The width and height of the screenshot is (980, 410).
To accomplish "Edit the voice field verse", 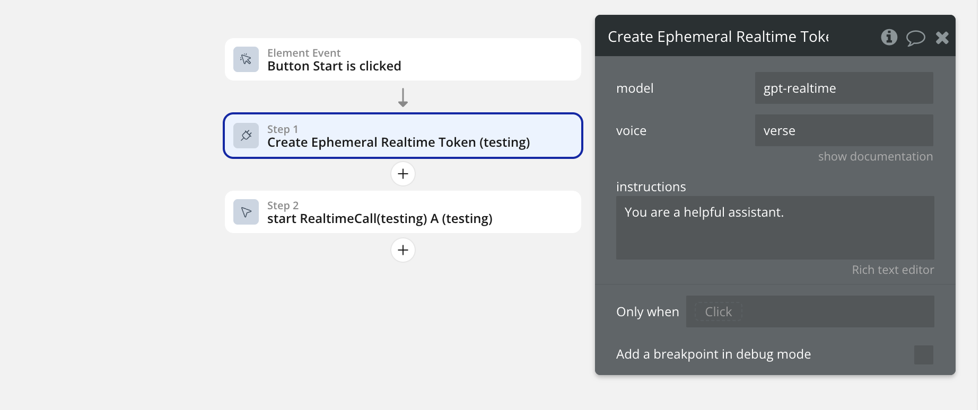I will 844,130.
